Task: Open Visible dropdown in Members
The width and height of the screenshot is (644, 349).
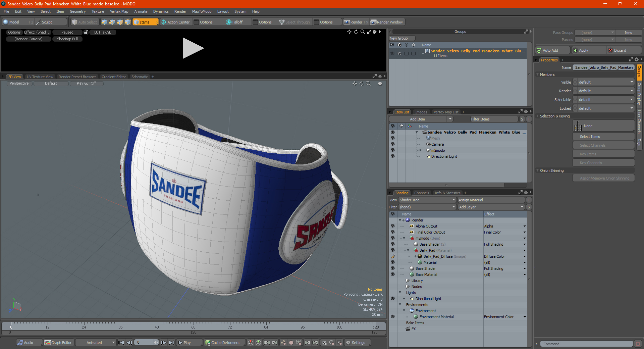Action: (603, 82)
